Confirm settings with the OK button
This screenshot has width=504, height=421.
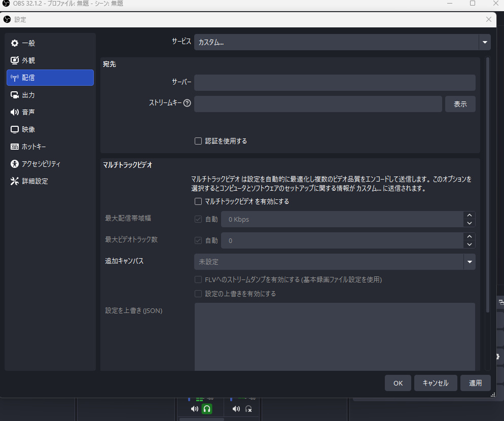398,383
